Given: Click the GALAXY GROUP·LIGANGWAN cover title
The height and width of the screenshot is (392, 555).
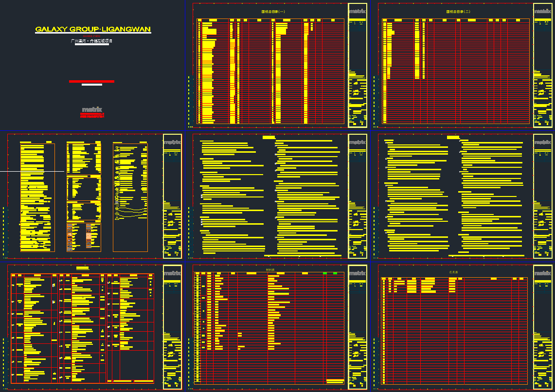Looking at the screenshot, I should coord(93,29).
